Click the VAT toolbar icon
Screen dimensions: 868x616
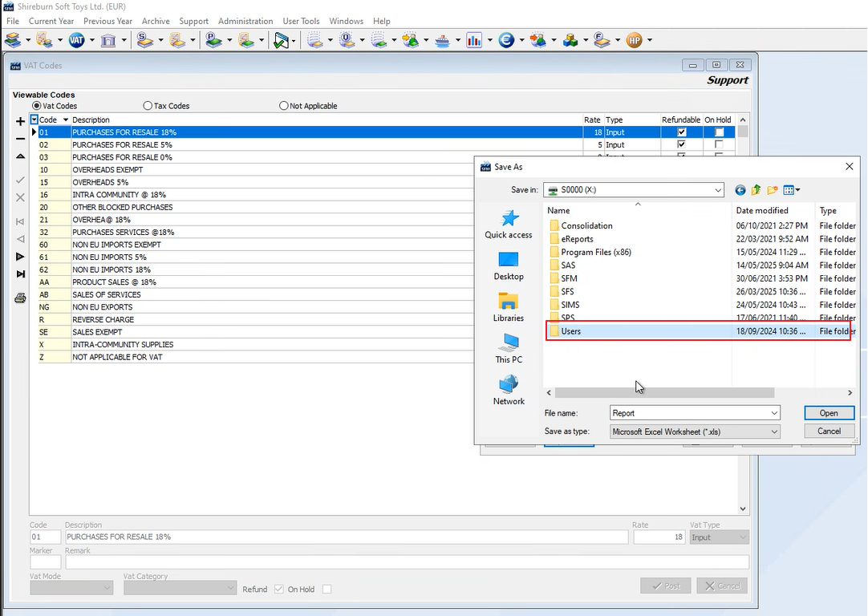click(x=76, y=40)
